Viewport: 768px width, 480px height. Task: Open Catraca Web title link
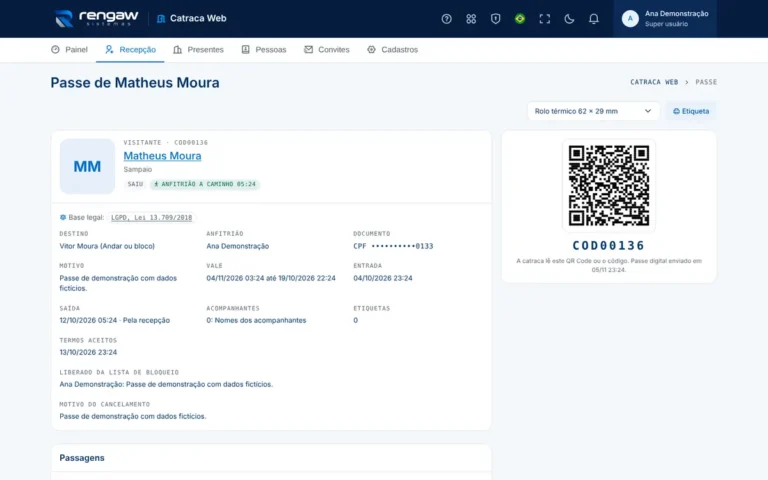coord(198,19)
